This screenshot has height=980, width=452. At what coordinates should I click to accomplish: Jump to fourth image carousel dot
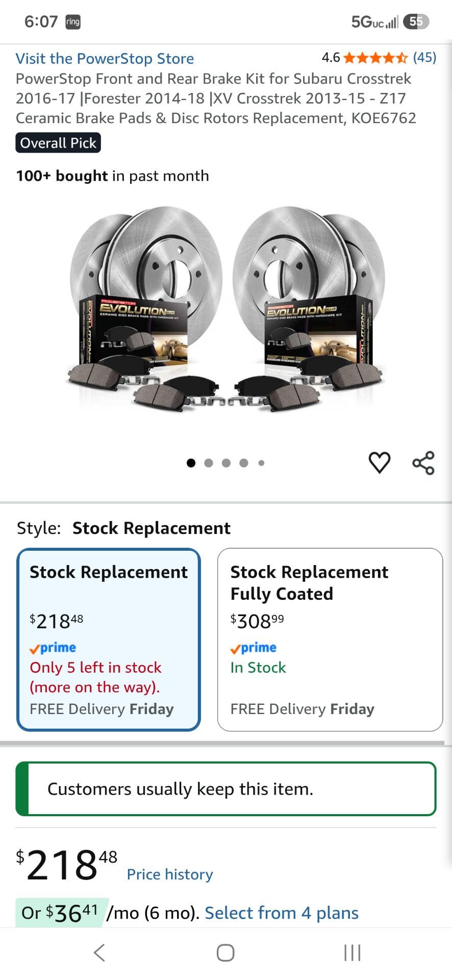pyautogui.click(x=244, y=463)
